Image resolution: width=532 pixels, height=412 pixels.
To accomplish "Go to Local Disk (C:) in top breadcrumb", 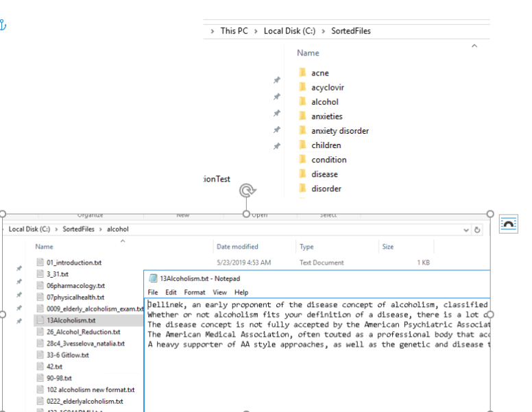I will pos(289,31).
